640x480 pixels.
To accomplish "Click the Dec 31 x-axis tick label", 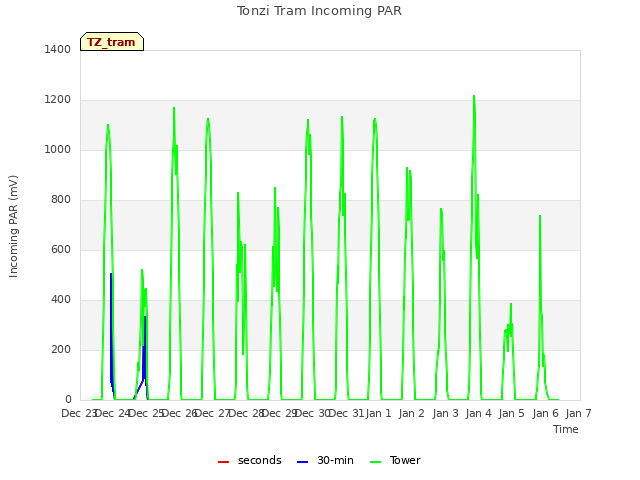I will click(x=346, y=413).
